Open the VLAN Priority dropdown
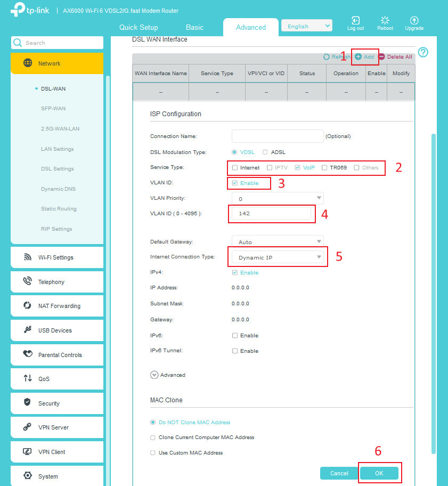The height and width of the screenshot is (486, 448). (277, 198)
